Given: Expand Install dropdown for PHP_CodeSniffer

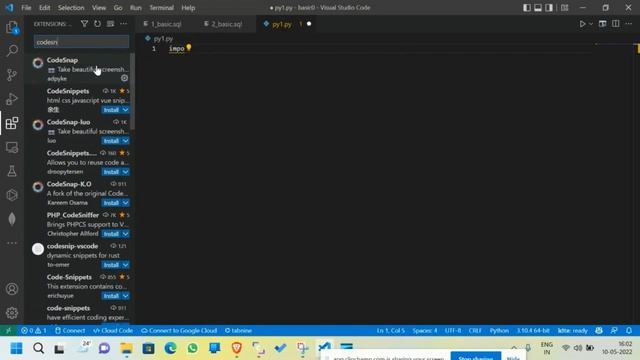Looking at the screenshot, I should coord(125,234).
